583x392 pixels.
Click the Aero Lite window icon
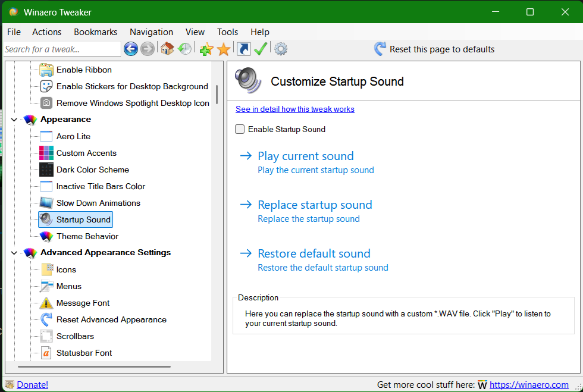(46, 136)
